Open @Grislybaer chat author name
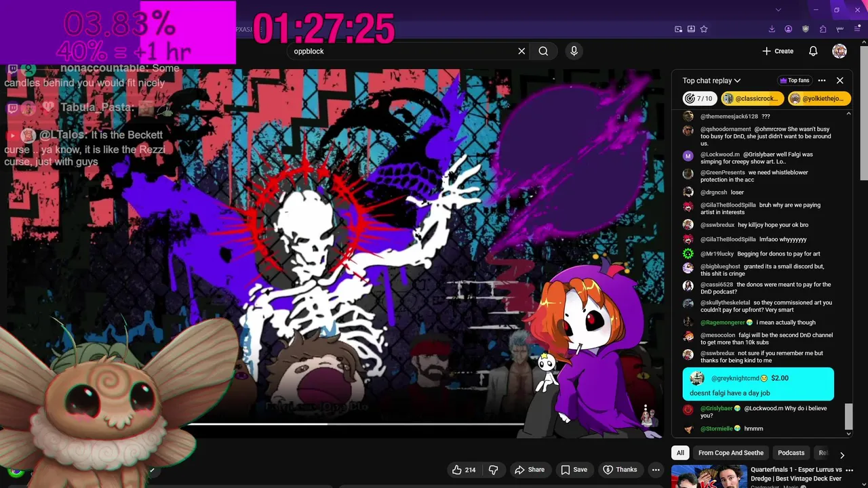Screen dimensions: 868x488 [x=717, y=409]
